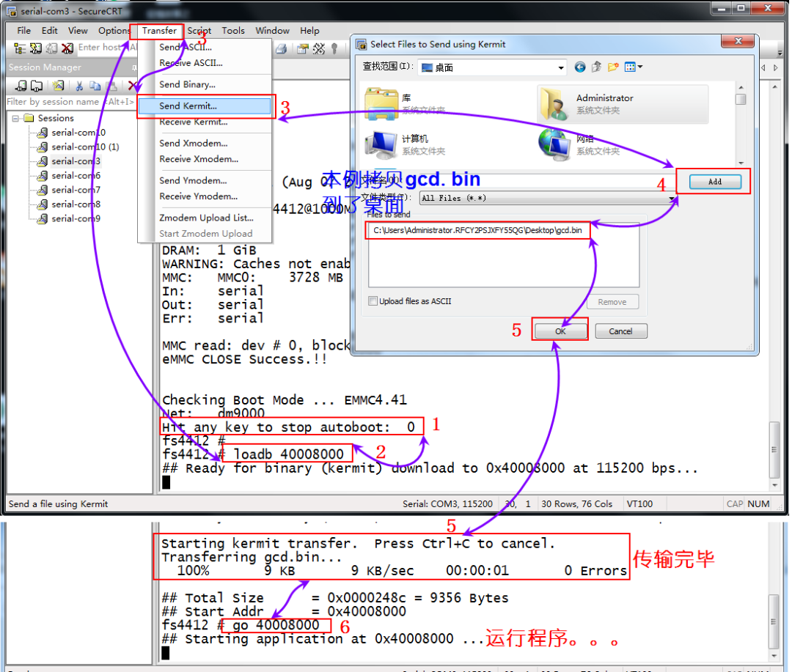792x672 pixels.
Task: Click New Session icon in Session Manager
Action: pyautogui.click(x=59, y=86)
